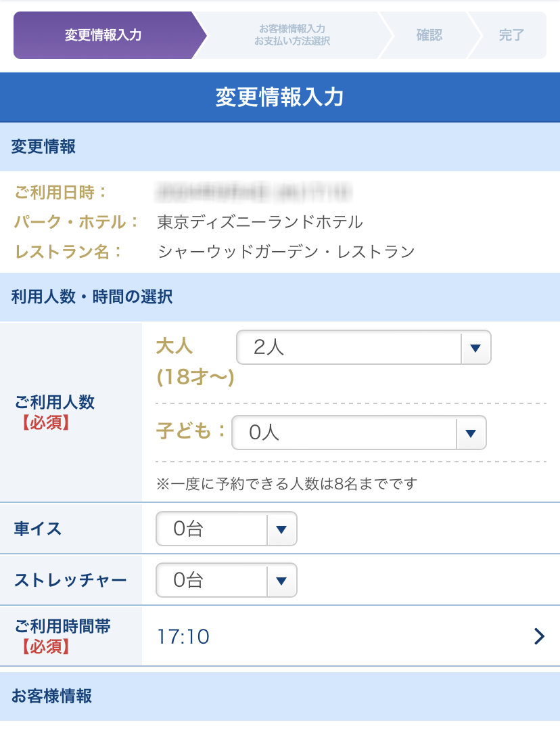560x729 pixels.
Task: Click the blurred ご利用日時 date value
Action: pos(254,192)
